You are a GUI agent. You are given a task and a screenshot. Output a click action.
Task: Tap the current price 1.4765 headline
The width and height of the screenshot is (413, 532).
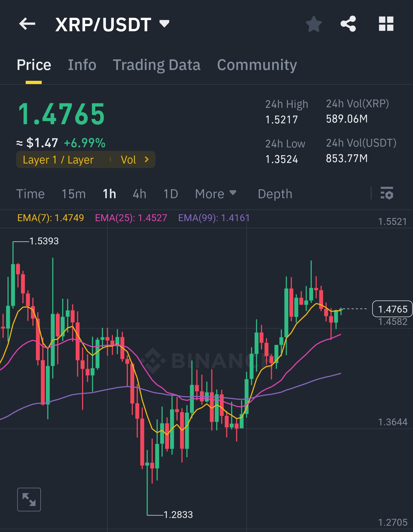[x=61, y=114]
